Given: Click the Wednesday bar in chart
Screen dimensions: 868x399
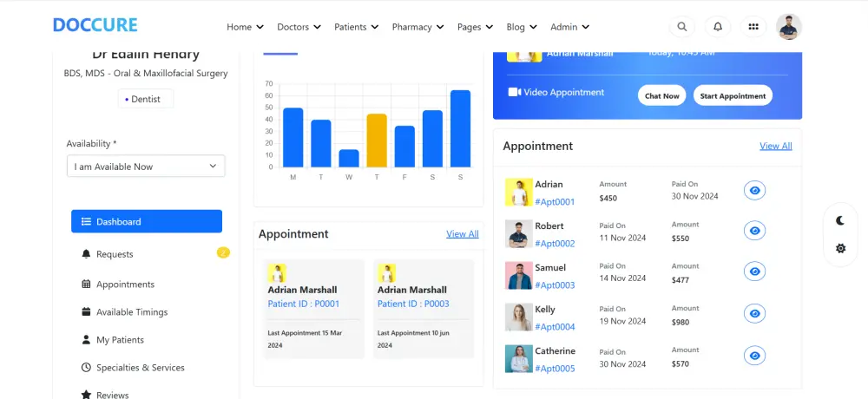Looking at the screenshot, I should (x=349, y=158).
